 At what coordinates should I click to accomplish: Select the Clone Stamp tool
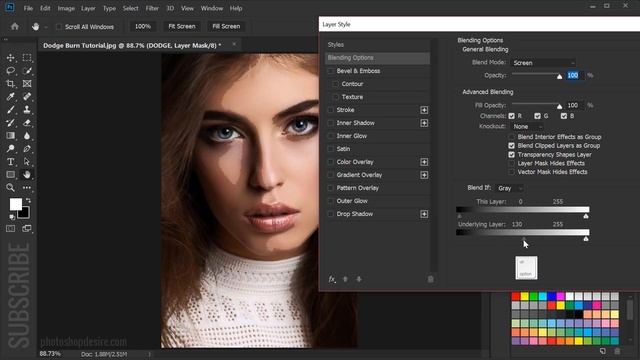click(x=27, y=110)
